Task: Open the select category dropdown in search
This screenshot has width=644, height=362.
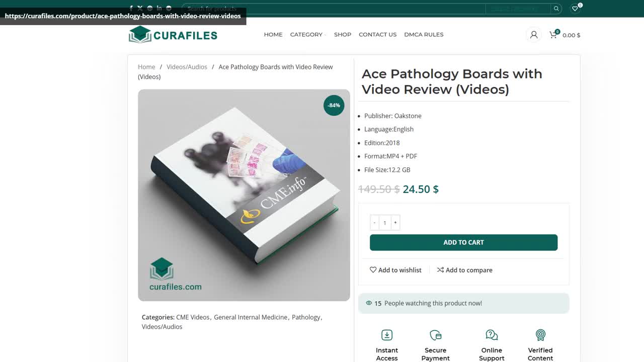Action: tap(518, 9)
